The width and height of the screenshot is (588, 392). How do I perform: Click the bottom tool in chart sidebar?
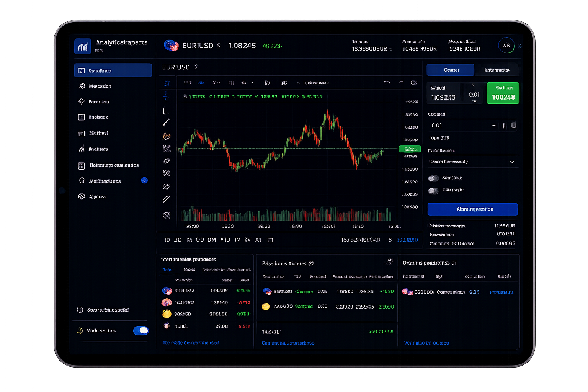point(166,216)
